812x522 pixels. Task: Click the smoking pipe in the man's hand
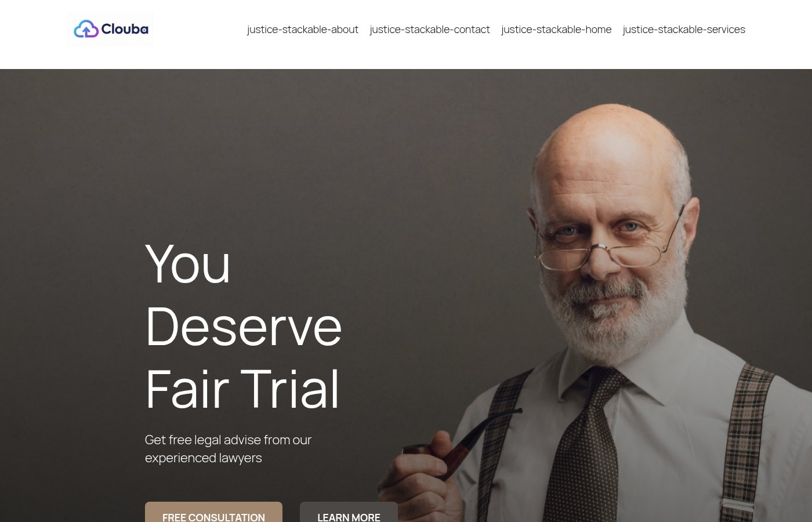(x=458, y=441)
